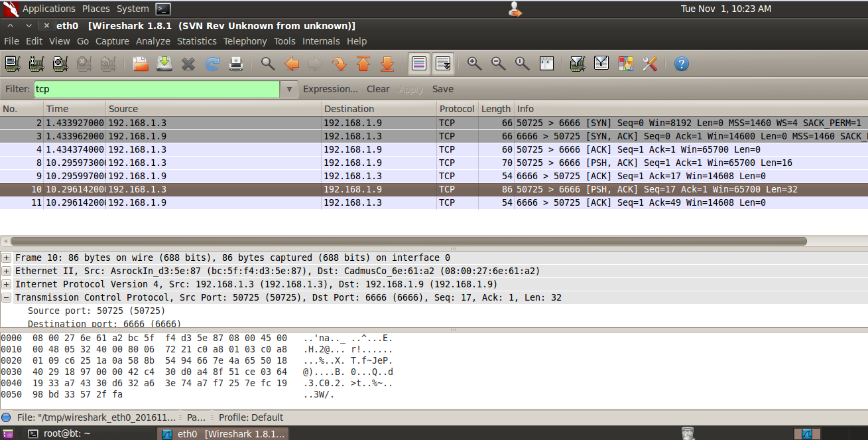Open the Places system menu

(x=96, y=9)
